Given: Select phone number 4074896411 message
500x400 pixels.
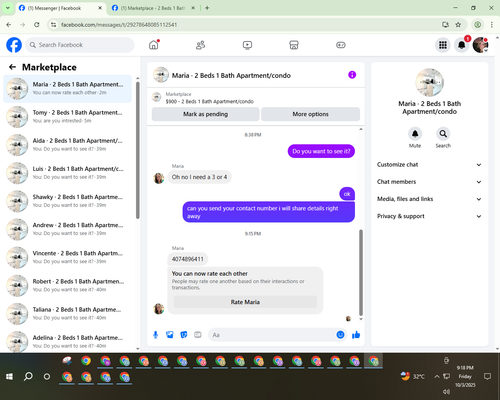Looking at the screenshot, I should 187,259.
